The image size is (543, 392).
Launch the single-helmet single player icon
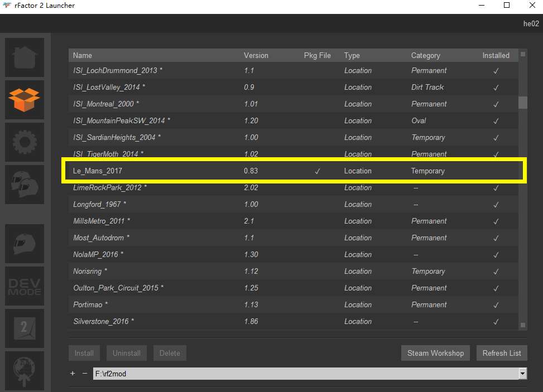pos(25,244)
